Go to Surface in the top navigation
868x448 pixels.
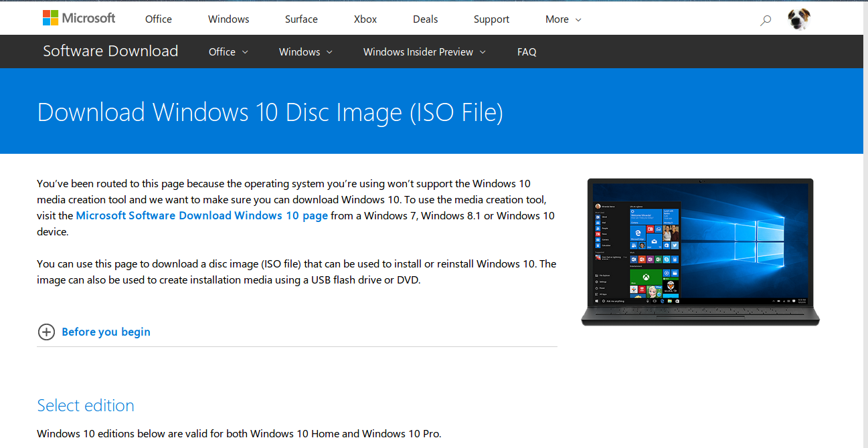pos(301,19)
